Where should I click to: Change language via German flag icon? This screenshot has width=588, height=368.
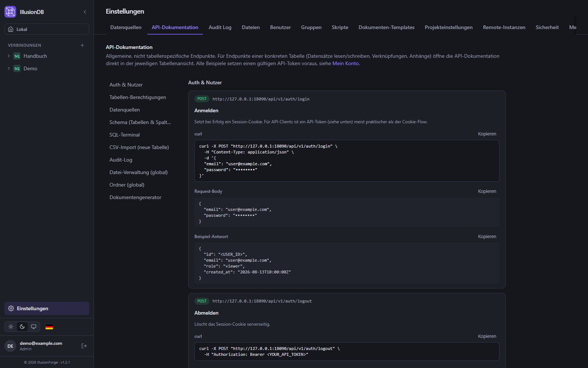49,327
